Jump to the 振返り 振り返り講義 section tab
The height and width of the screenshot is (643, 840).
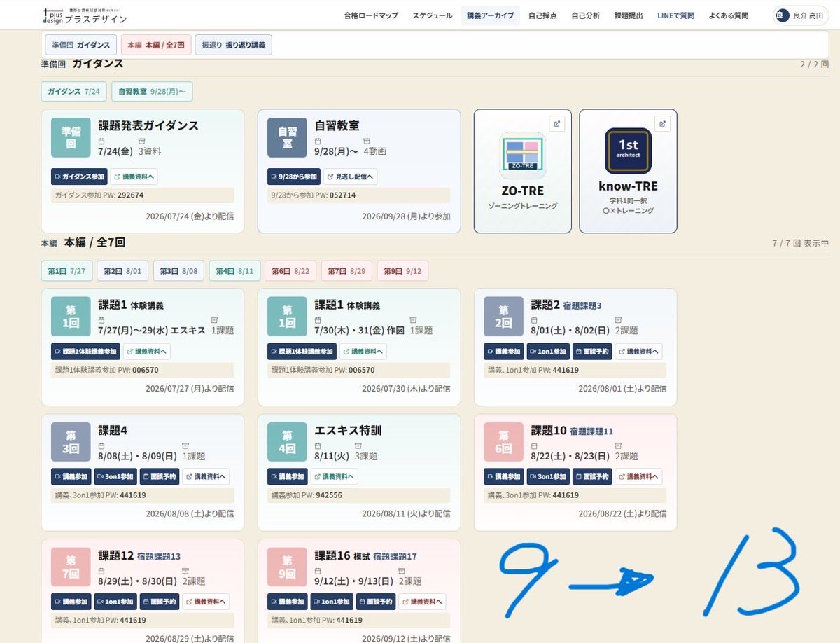click(x=233, y=45)
